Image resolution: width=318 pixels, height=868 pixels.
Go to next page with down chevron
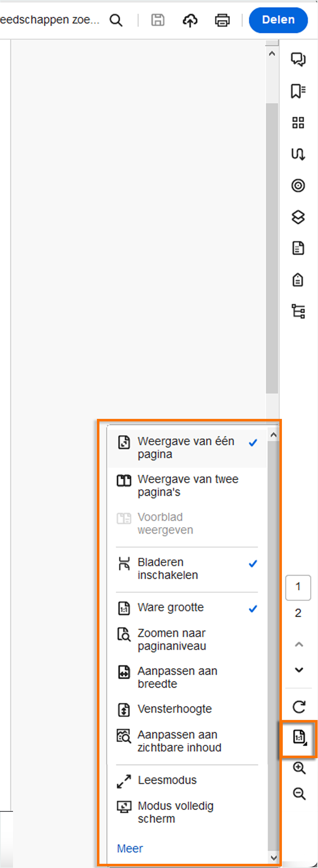click(299, 670)
